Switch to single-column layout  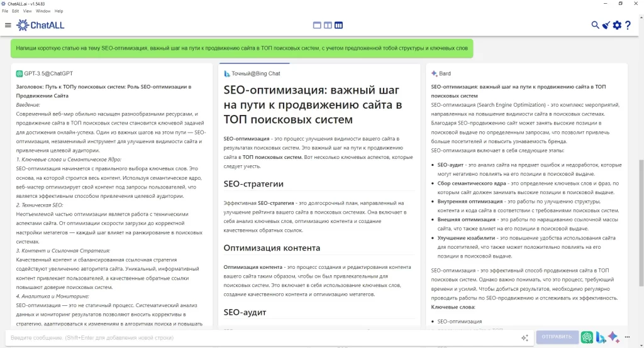tap(317, 25)
